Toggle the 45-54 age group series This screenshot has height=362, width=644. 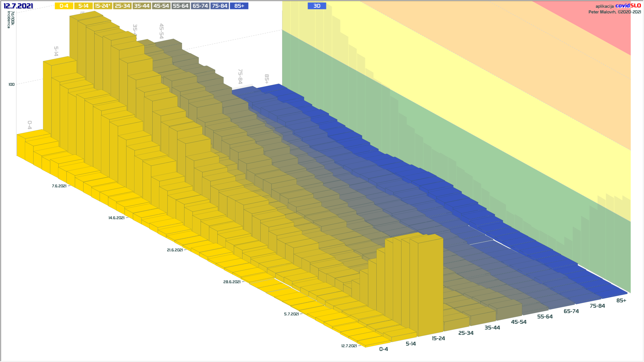tap(161, 6)
